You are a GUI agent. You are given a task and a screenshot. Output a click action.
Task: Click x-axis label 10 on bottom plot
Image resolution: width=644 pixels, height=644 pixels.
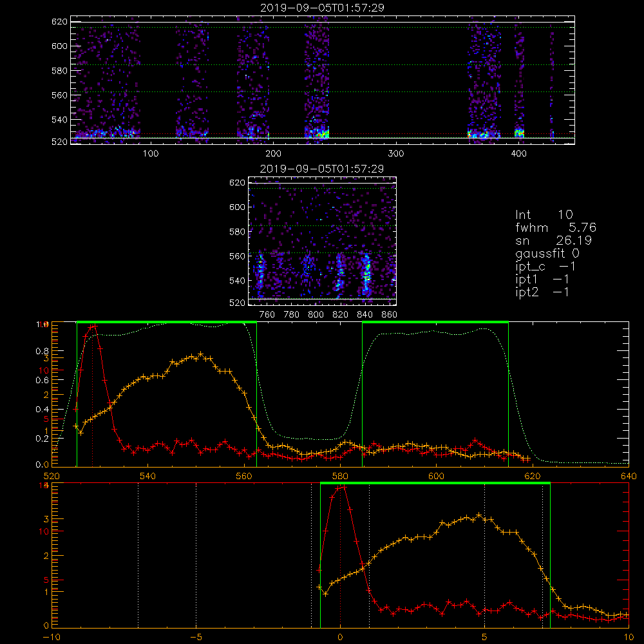pos(629,638)
